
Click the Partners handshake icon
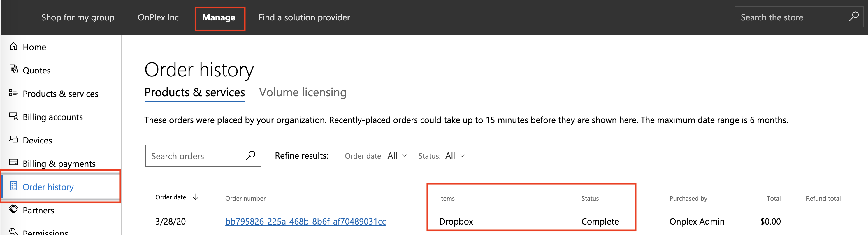(13, 209)
